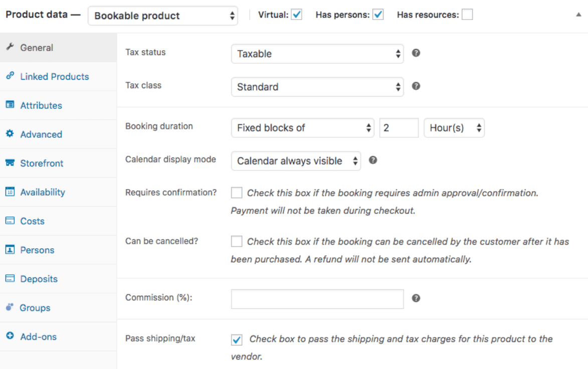Viewport: 588px width, 369px height.
Task: Click the Availability calendar icon
Action: pyautogui.click(x=10, y=192)
